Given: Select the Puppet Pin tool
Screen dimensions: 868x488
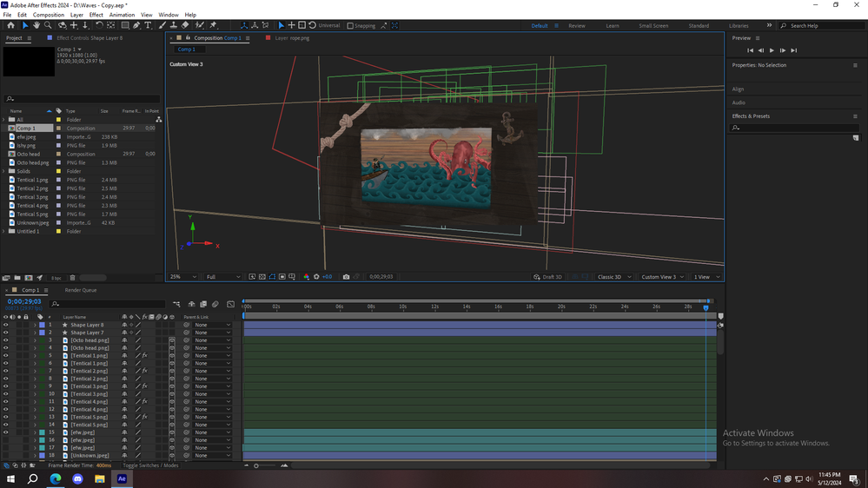Looking at the screenshot, I should click(x=213, y=25).
